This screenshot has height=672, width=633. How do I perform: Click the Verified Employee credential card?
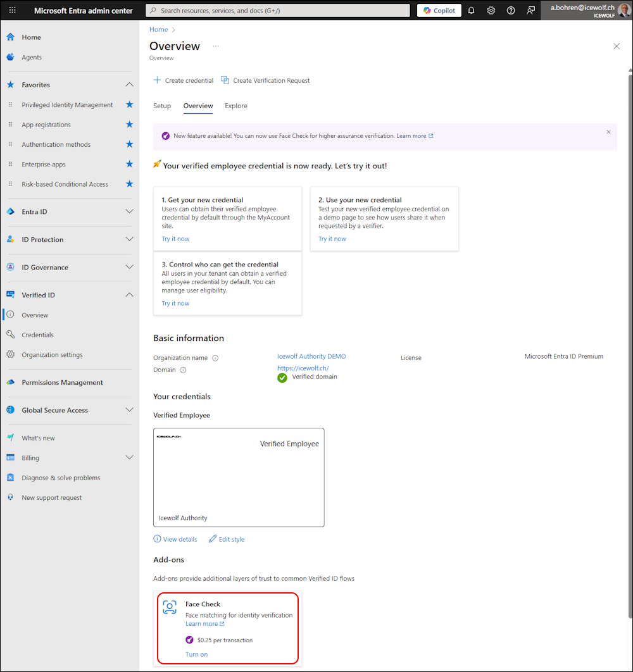tap(239, 478)
